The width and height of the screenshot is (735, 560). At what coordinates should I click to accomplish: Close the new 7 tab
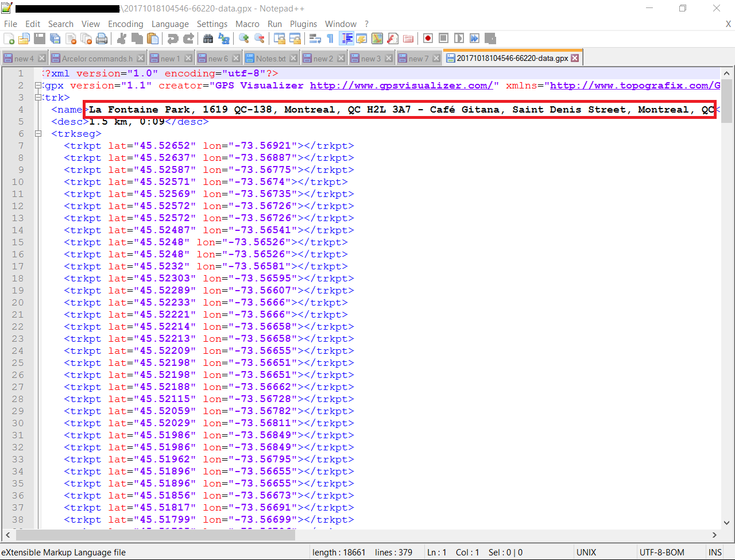(x=436, y=59)
